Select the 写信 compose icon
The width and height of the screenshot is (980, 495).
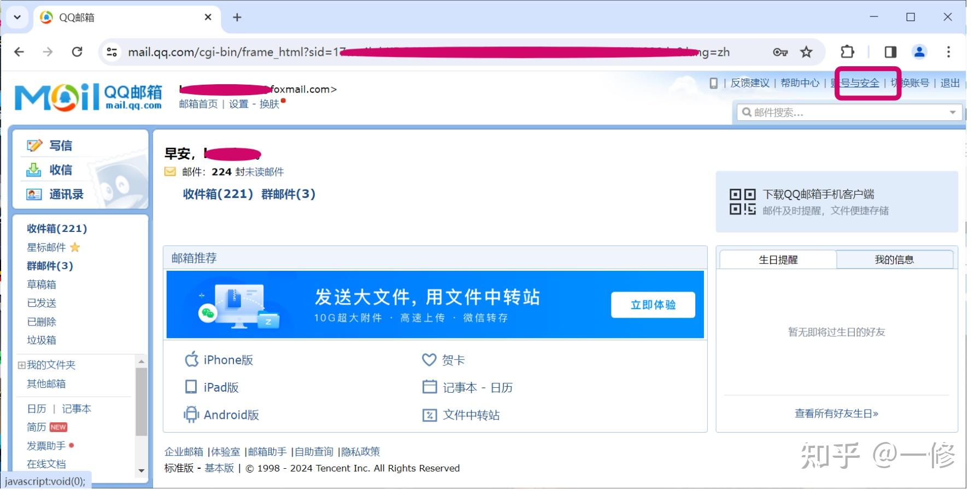click(35, 144)
